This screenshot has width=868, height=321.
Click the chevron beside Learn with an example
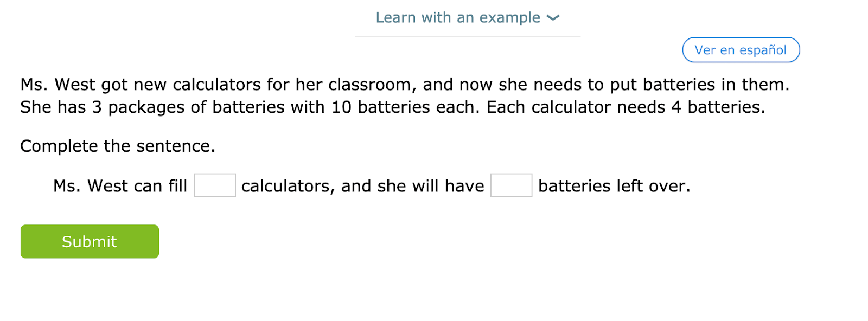click(x=553, y=18)
